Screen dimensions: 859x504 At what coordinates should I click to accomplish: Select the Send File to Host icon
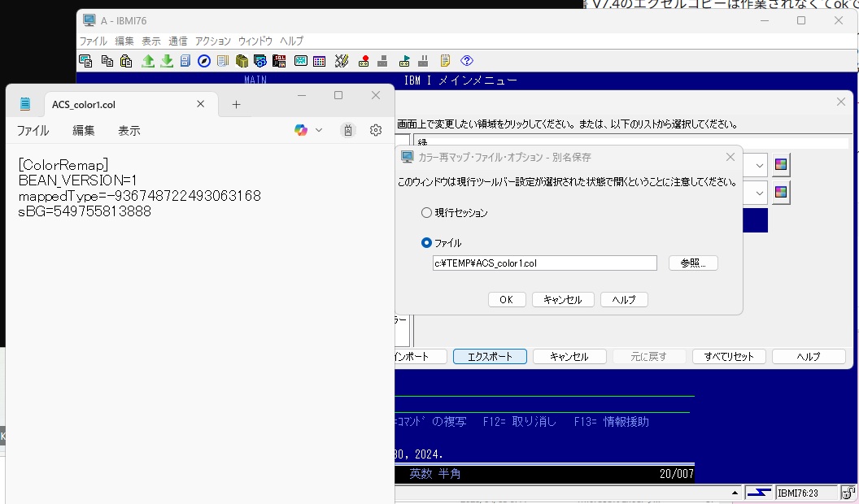pyautogui.click(x=147, y=60)
